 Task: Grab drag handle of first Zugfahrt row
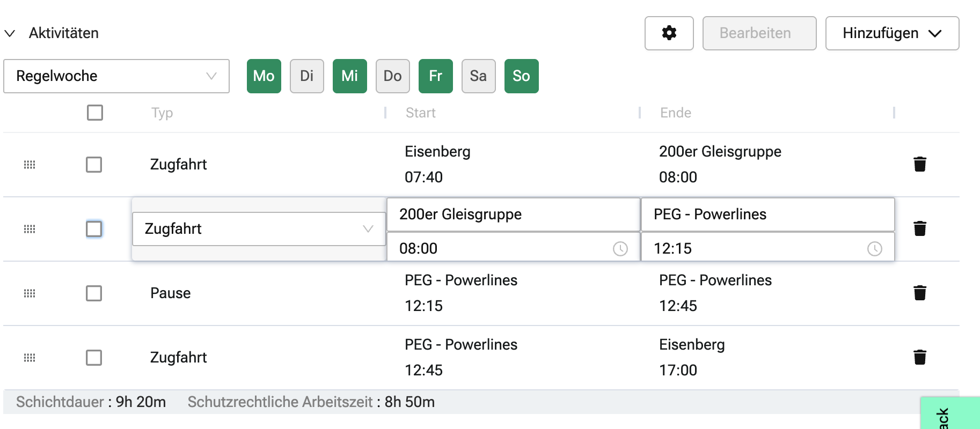point(30,165)
